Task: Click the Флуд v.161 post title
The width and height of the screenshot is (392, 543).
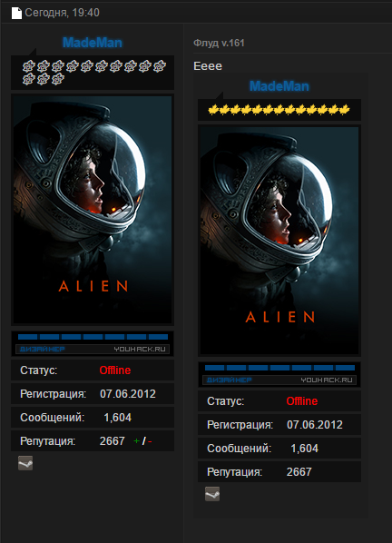Action: [x=219, y=43]
